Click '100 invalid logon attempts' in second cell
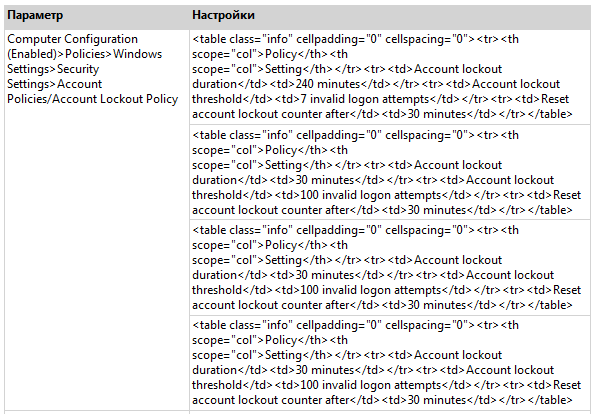594x414 pixels. pos(371,195)
